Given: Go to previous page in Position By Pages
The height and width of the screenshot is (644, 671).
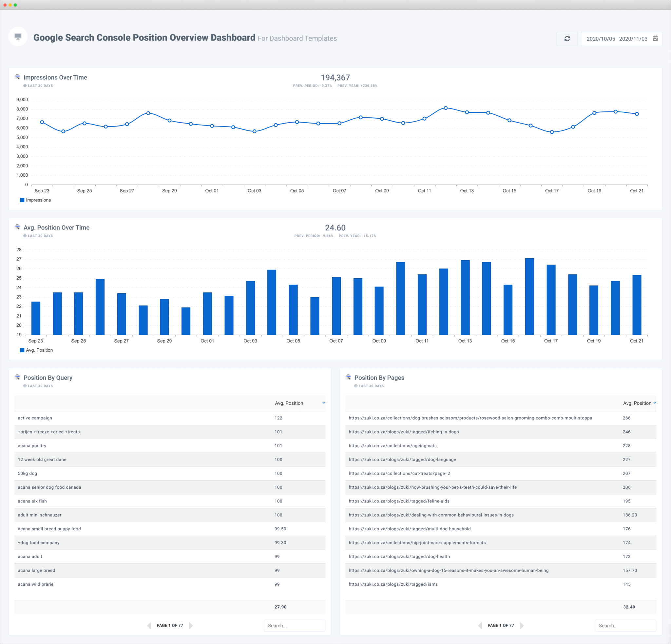Looking at the screenshot, I should click(x=480, y=626).
